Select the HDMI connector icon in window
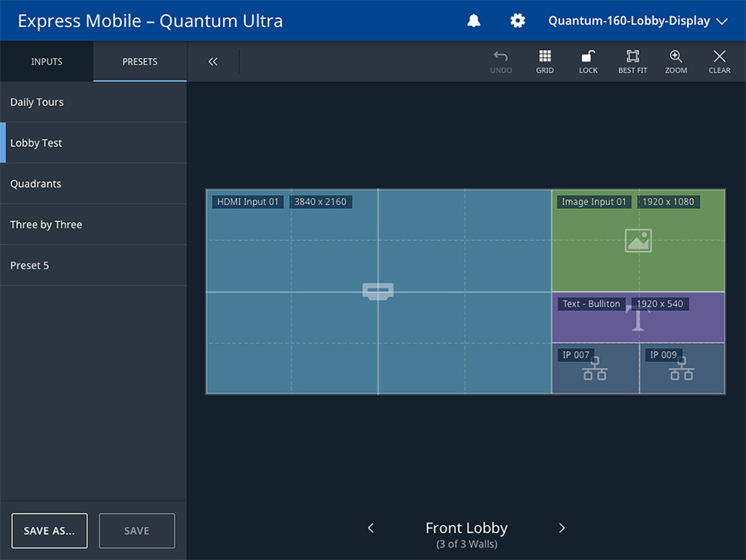The height and width of the screenshot is (560, 746). [x=378, y=291]
